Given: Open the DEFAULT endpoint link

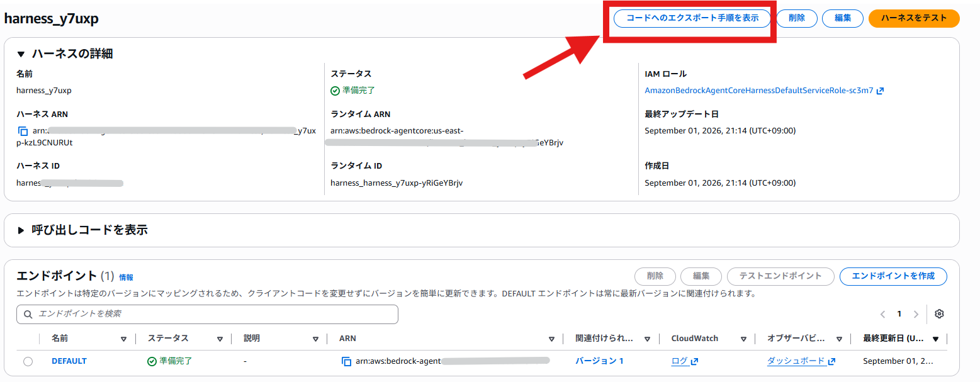Looking at the screenshot, I should (x=69, y=361).
